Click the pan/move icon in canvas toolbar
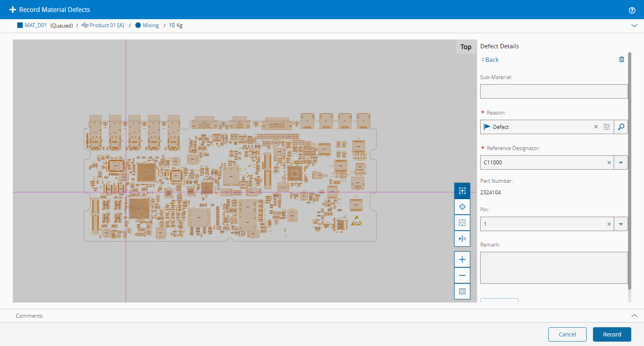644x346 pixels. tap(462, 223)
